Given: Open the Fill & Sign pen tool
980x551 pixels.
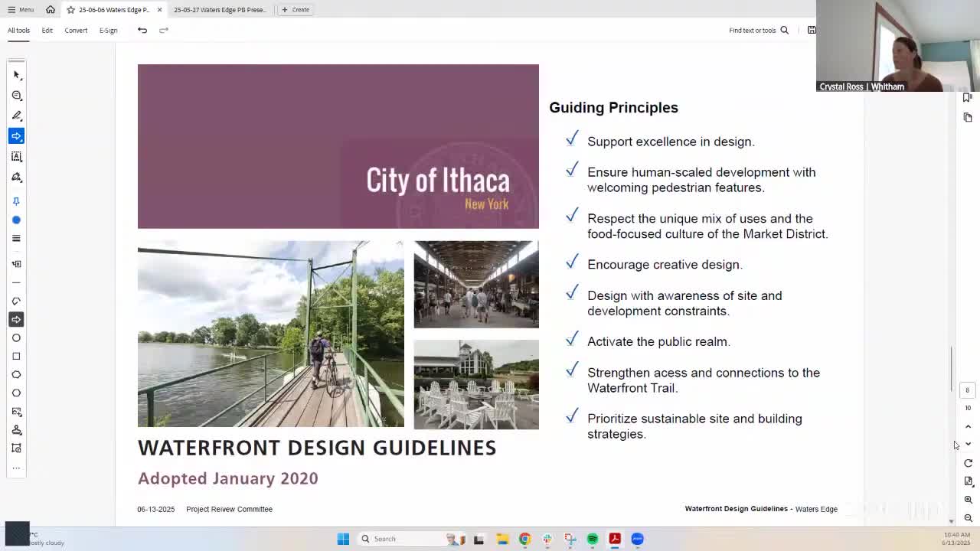Looking at the screenshot, I should pos(17,177).
